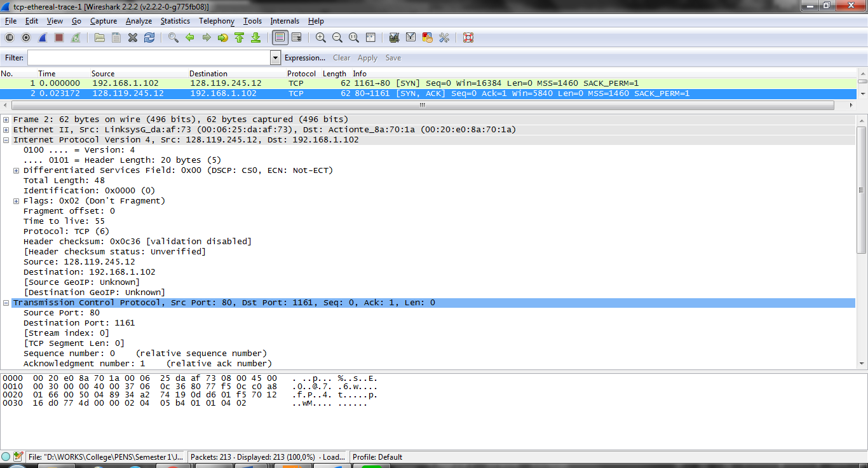Stop the running capture
The width and height of the screenshot is (868, 468).
click(59, 38)
